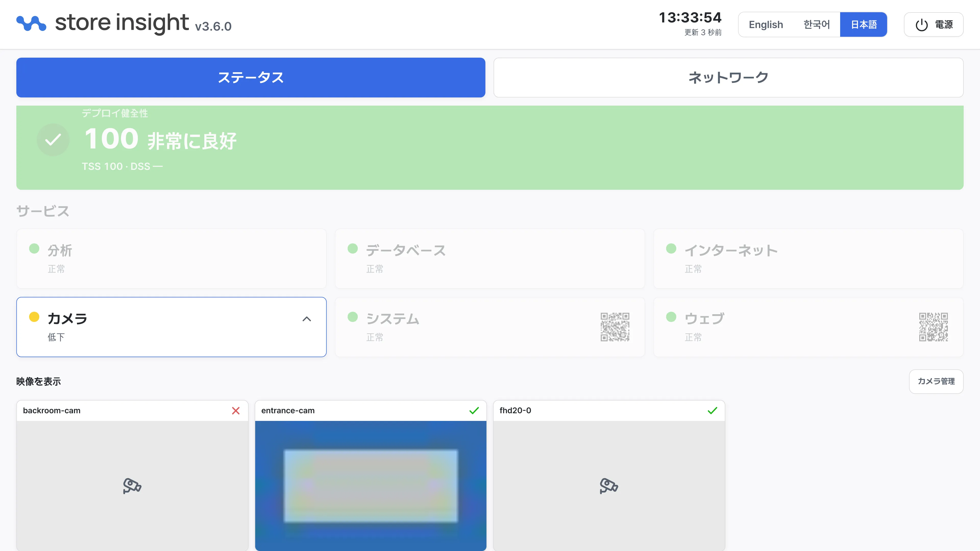This screenshot has width=980, height=551.
Task: Click the camera placeholder icon in fhd20-0
Action: coord(609,486)
